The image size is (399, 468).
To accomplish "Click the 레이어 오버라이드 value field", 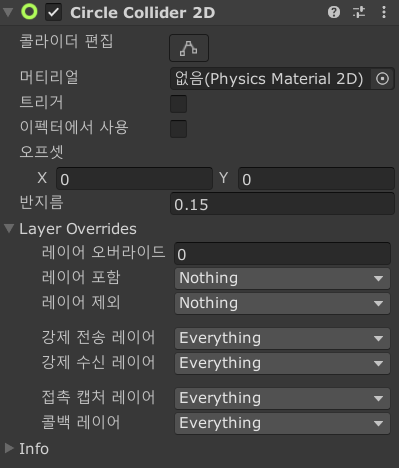I will point(282,254).
